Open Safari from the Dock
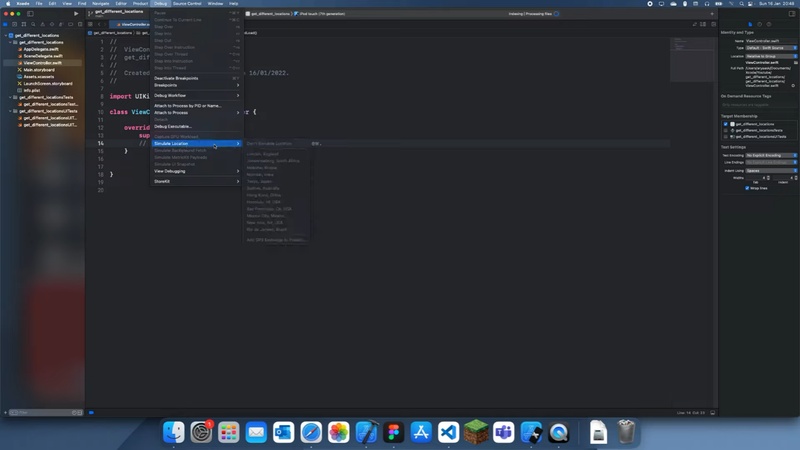 click(311, 432)
